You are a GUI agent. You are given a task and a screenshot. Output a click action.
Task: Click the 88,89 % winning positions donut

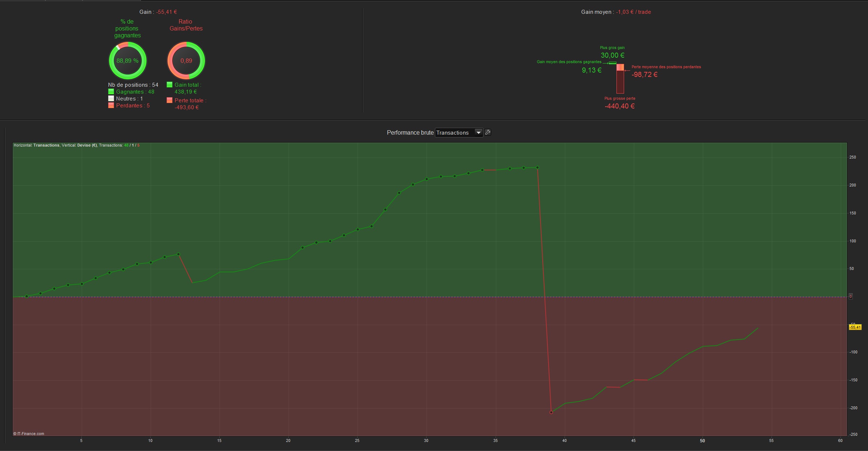pos(127,61)
